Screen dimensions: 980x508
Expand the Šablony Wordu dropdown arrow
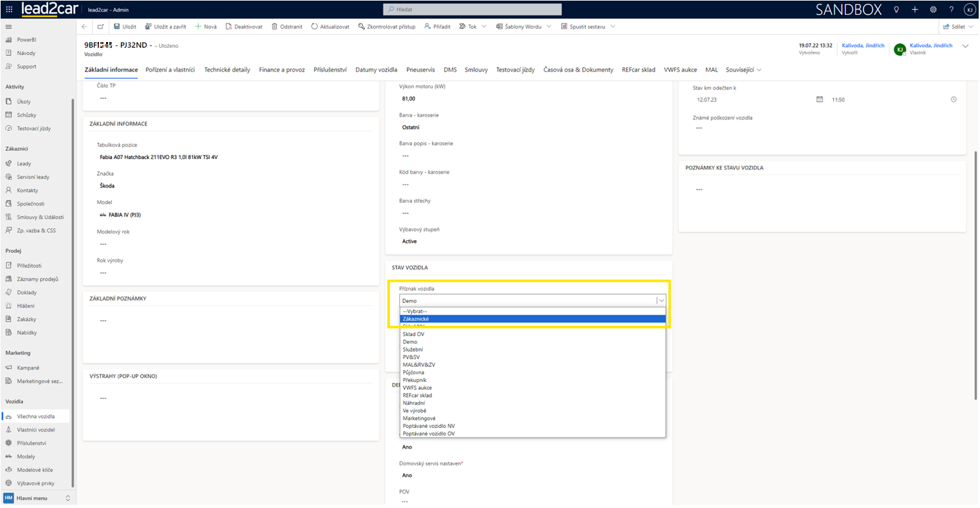pos(549,26)
